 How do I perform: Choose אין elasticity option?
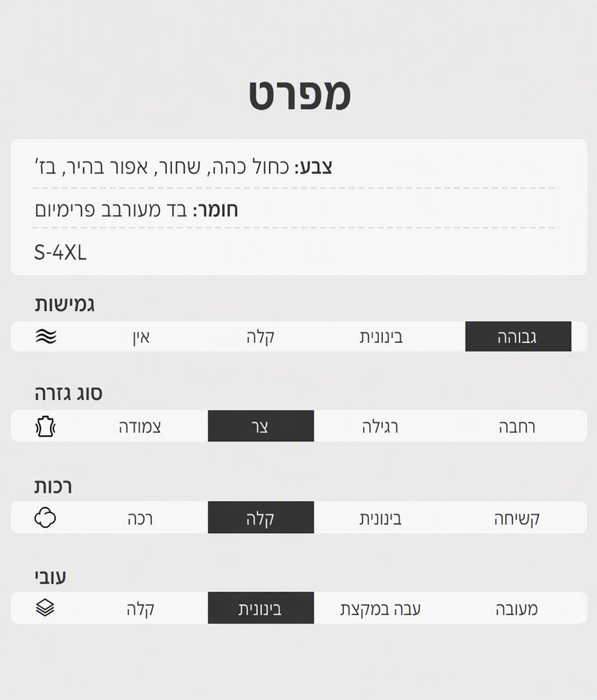tap(141, 337)
